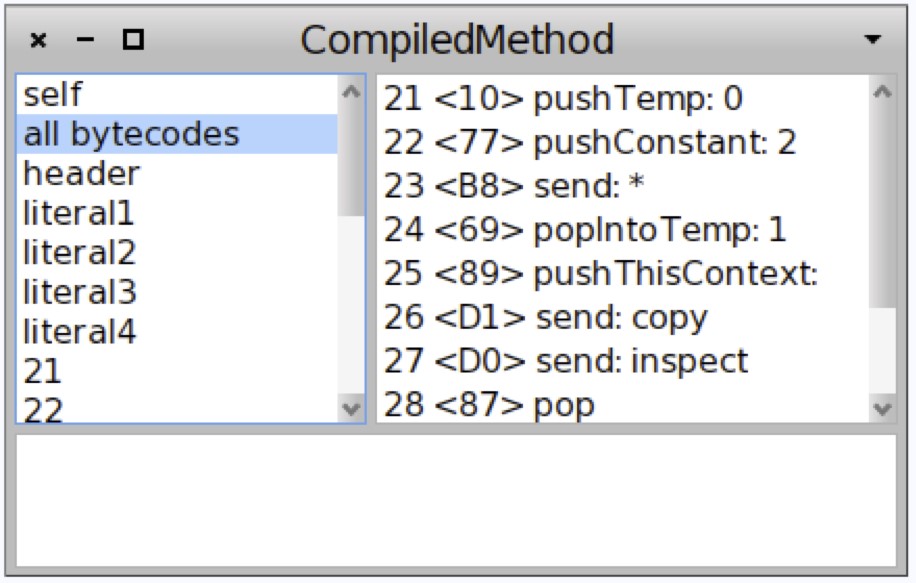Select 'self' in the field list
Image resolution: width=916 pixels, height=583 pixels.
(53, 95)
